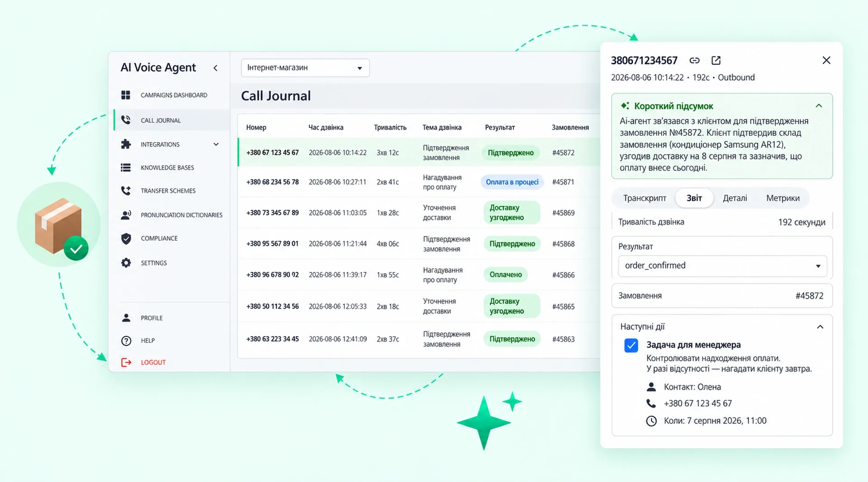Viewport: 868px width, 482px height.
Task: Click order number #45869
Action: [x=563, y=213]
